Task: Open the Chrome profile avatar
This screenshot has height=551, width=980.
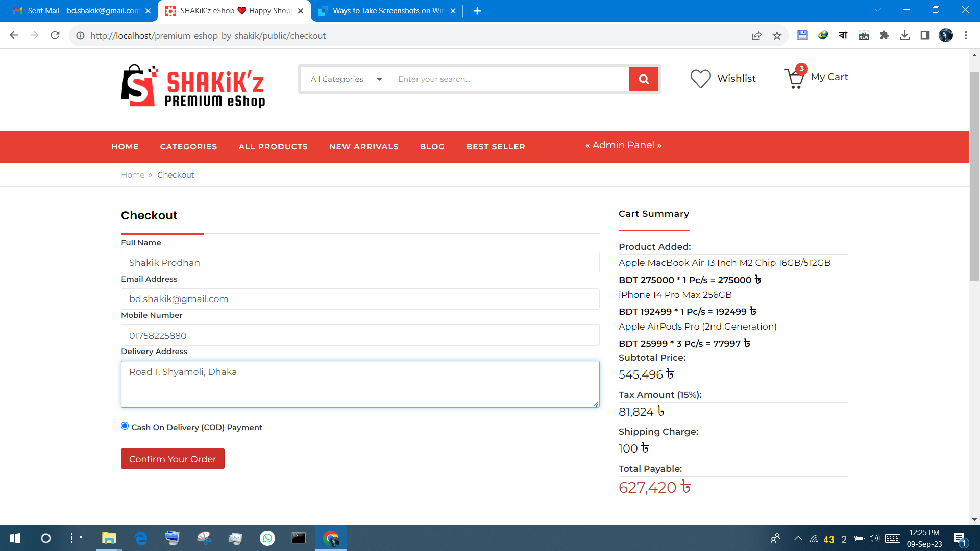Action: pyautogui.click(x=946, y=35)
